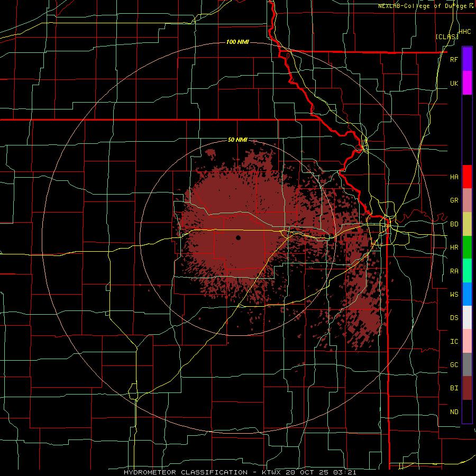
Task: Select the light pink IC legend swatch
Action: 467,341
